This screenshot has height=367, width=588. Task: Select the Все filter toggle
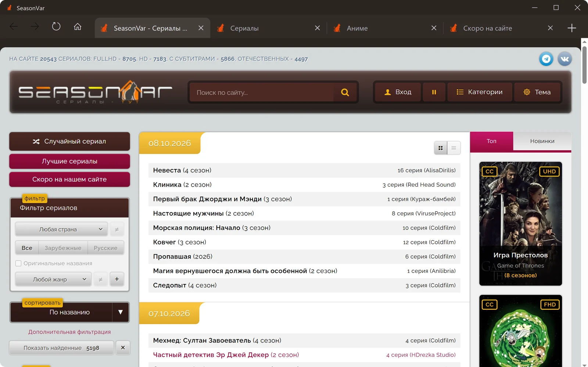(x=27, y=248)
